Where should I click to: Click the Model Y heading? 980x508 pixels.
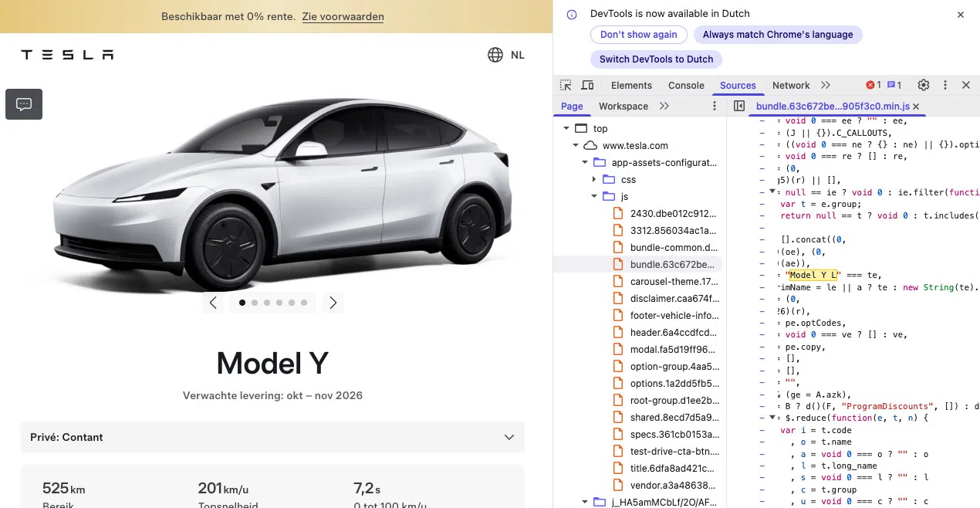point(272,363)
